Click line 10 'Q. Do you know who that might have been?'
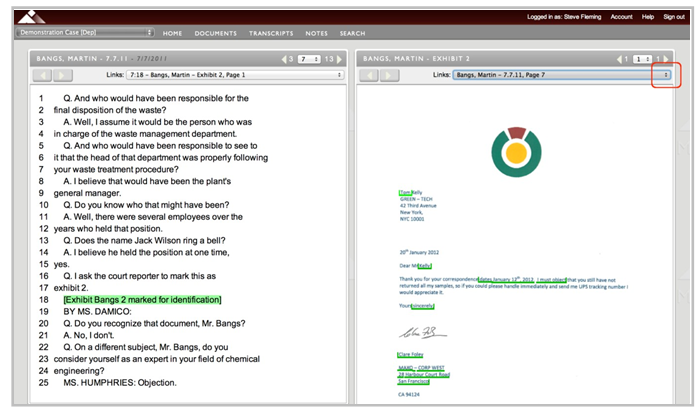700x410 pixels. click(x=146, y=205)
